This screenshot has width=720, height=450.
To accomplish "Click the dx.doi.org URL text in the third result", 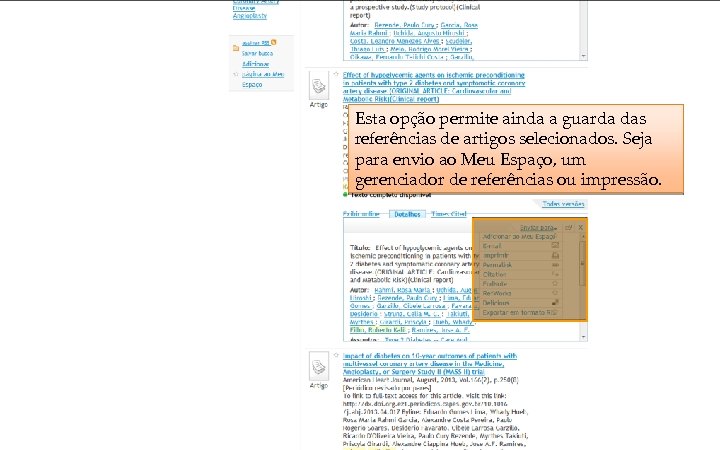I will tap(425, 408).
